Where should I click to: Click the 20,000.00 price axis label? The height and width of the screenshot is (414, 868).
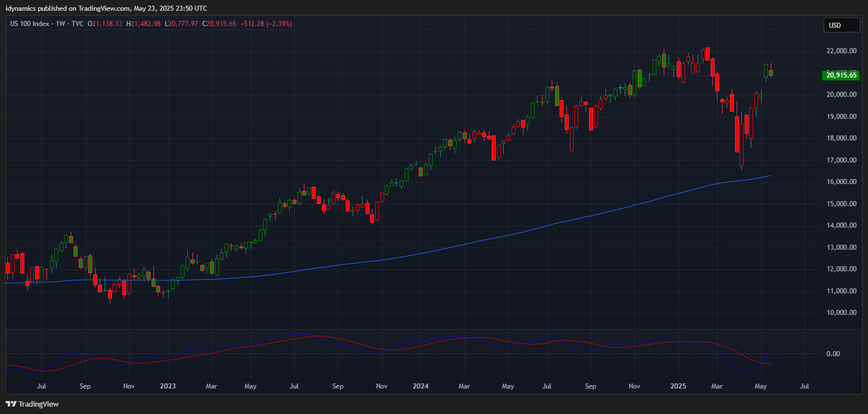tap(841, 95)
